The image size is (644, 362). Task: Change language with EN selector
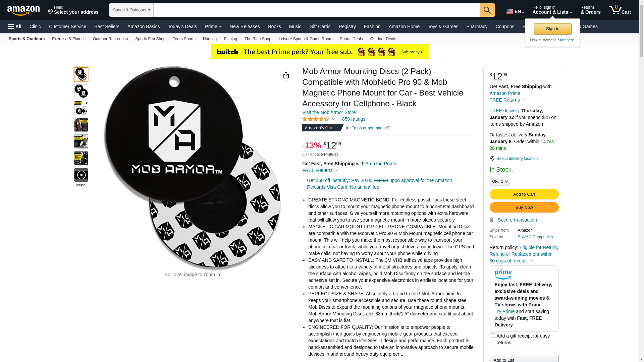(x=515, y=11)
